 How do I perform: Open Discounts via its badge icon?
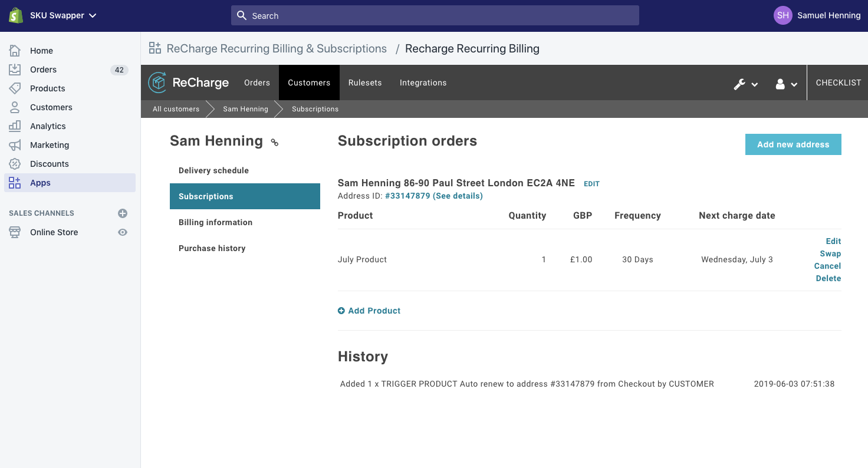[x=15, y=164]
